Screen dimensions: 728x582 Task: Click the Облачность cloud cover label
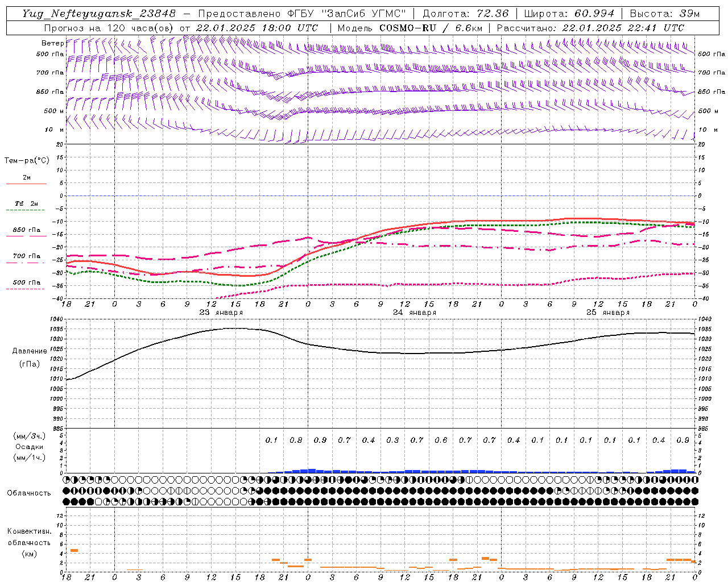(29, 493)
